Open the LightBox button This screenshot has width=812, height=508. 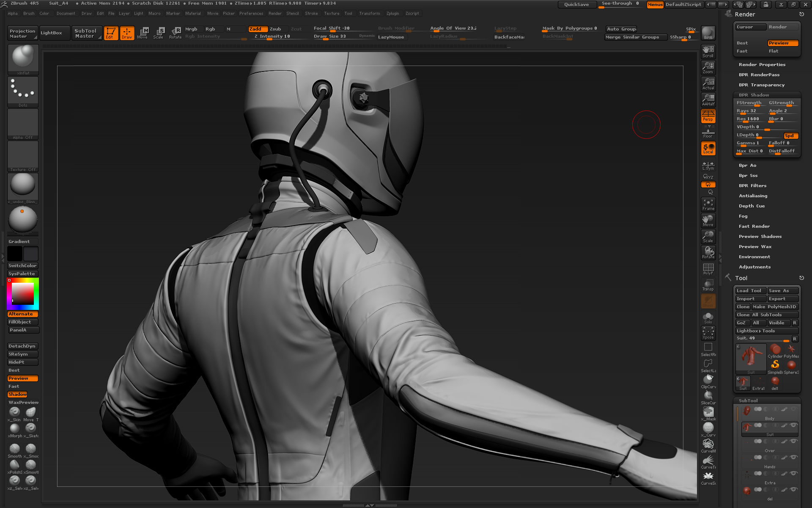[x=55, y=33]
